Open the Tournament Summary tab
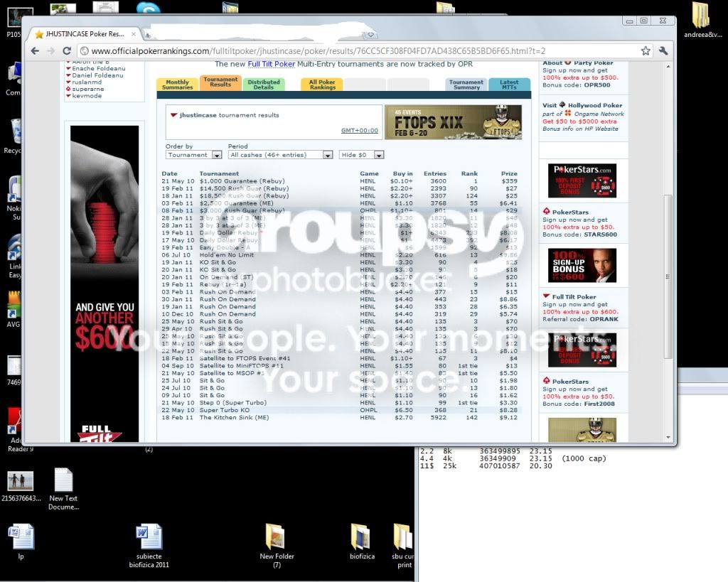 tap(466, 85)
